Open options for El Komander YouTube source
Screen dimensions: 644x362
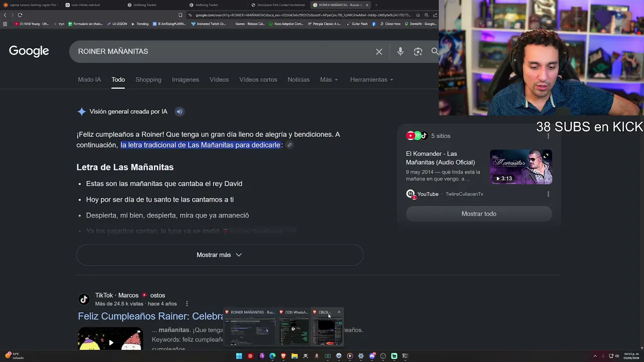(548, 194)
